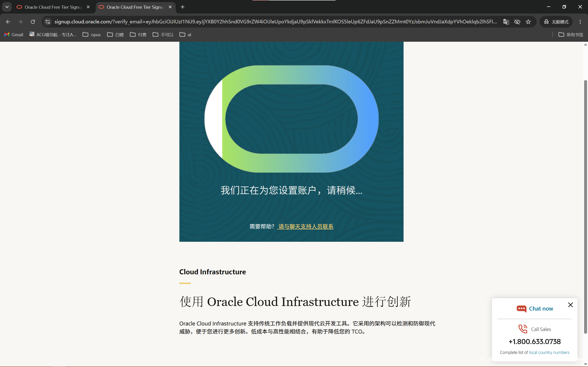Image resolution: width=588 pixels, height=367 pixels.
Task: Open the crossed-out eye icon in the address bar
Action: click(517, 22)
